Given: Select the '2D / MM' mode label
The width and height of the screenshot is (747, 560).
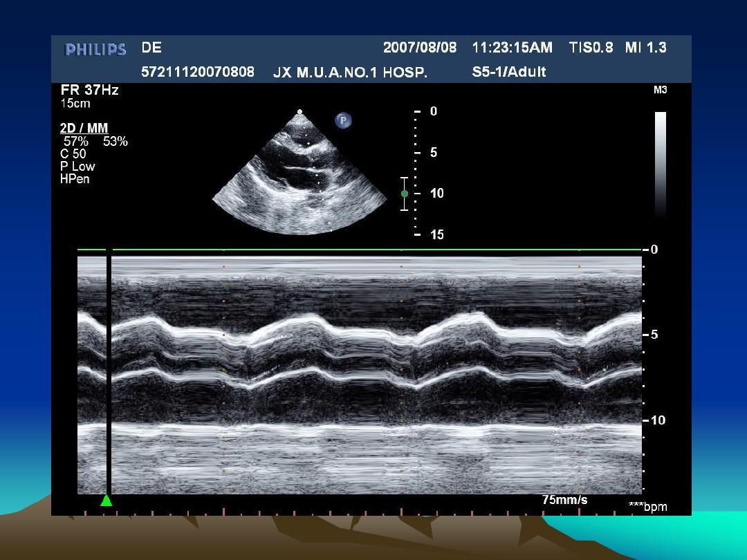Looking at the screenshot, I should [x=84, y=128].
